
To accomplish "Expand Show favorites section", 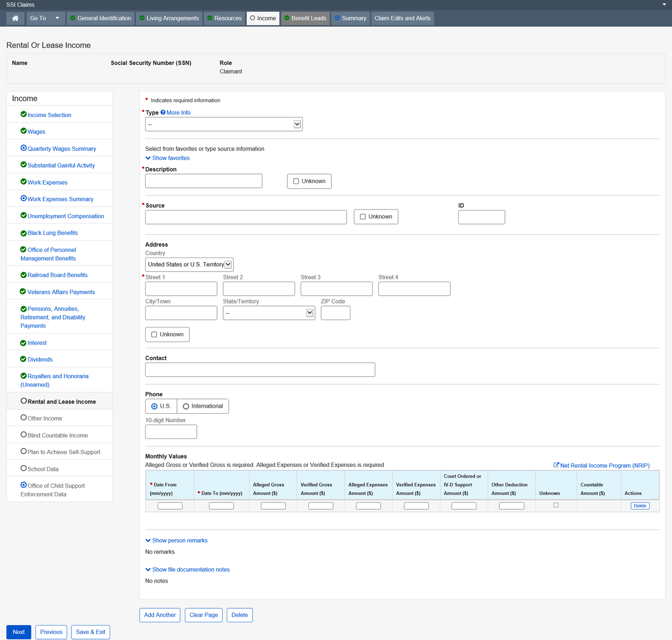I will pyautogui.click(x=167, y=158).
